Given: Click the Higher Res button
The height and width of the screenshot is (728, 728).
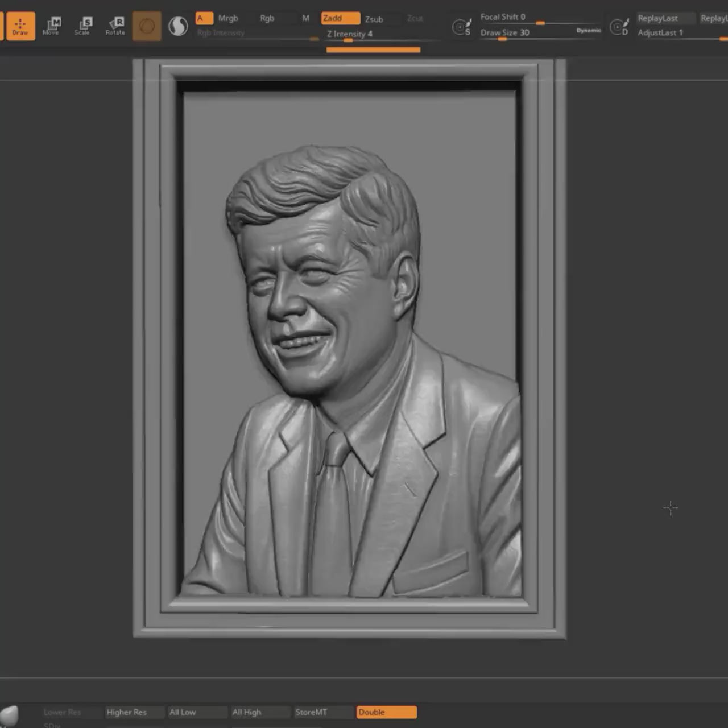Looking at the screenshot, I should click(134, 712).
